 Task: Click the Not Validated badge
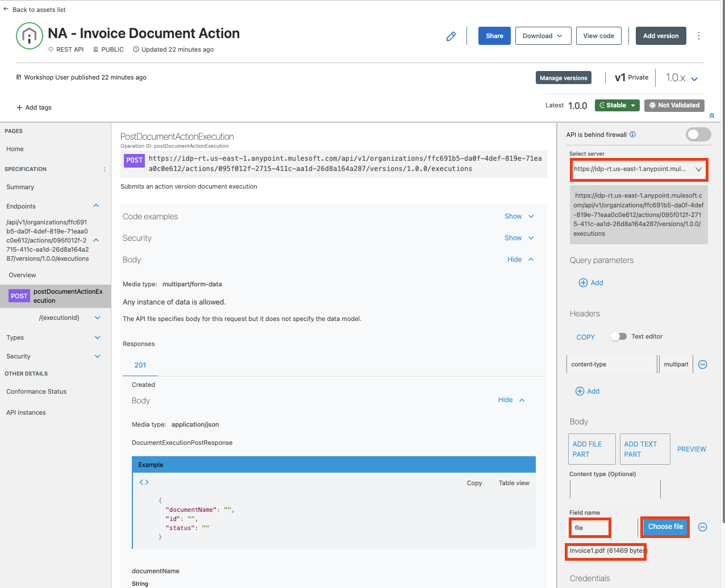[x=674, y=105]
